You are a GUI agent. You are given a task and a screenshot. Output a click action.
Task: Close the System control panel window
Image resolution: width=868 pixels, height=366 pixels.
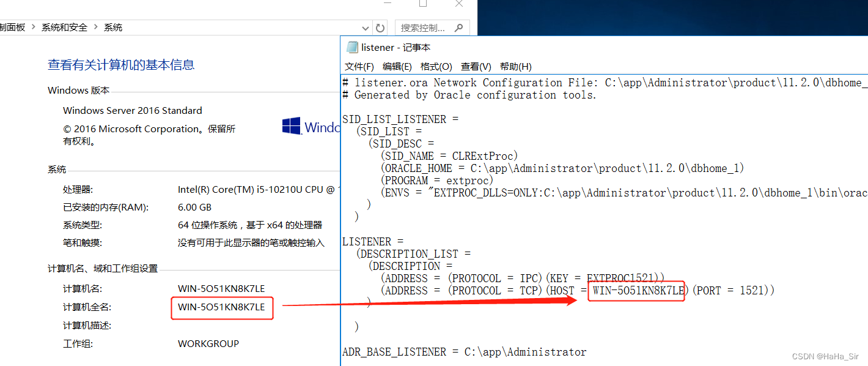(459, 3)
